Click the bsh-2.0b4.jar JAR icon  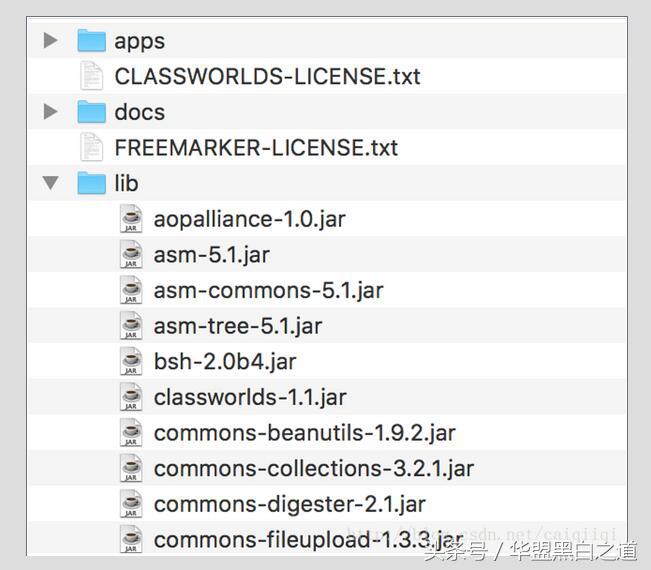[x=131, y=361]
